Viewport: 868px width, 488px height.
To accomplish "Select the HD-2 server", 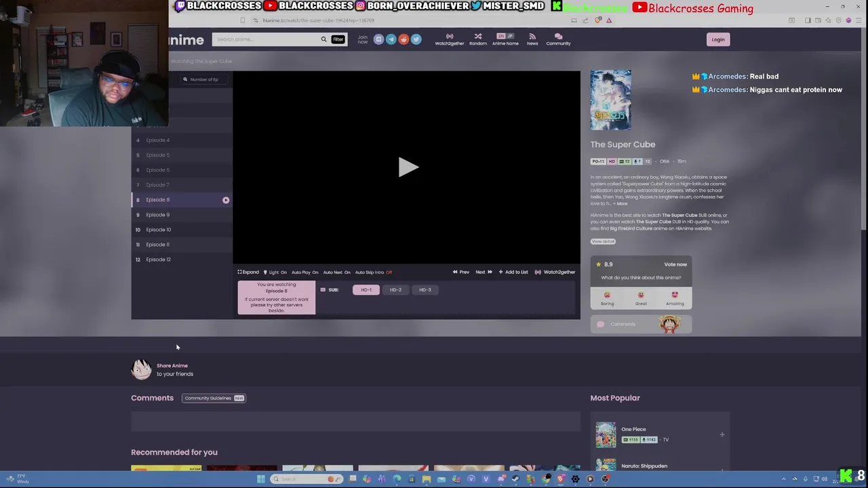I will click(395, 290).
